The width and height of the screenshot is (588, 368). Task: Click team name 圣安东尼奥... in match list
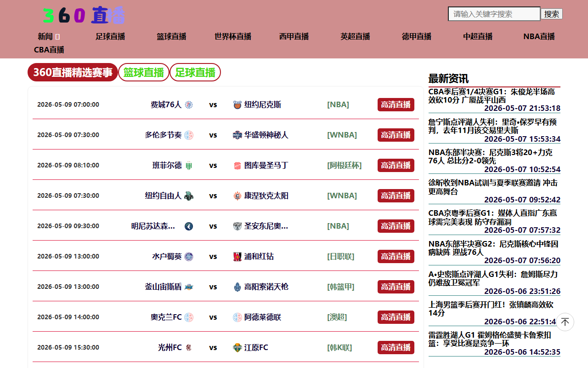[x=266, y=226]
